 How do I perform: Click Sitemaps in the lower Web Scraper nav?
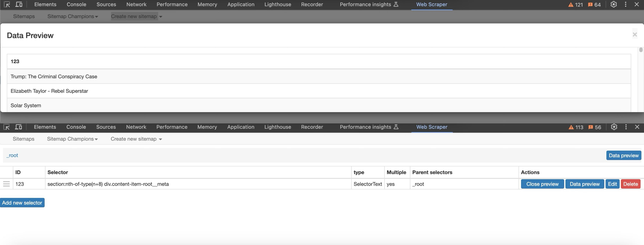click(24, 139)
